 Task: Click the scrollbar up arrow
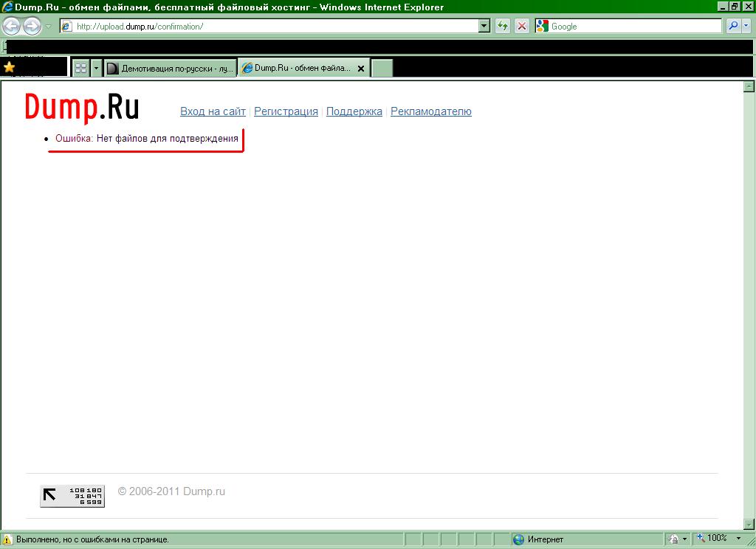749,86
